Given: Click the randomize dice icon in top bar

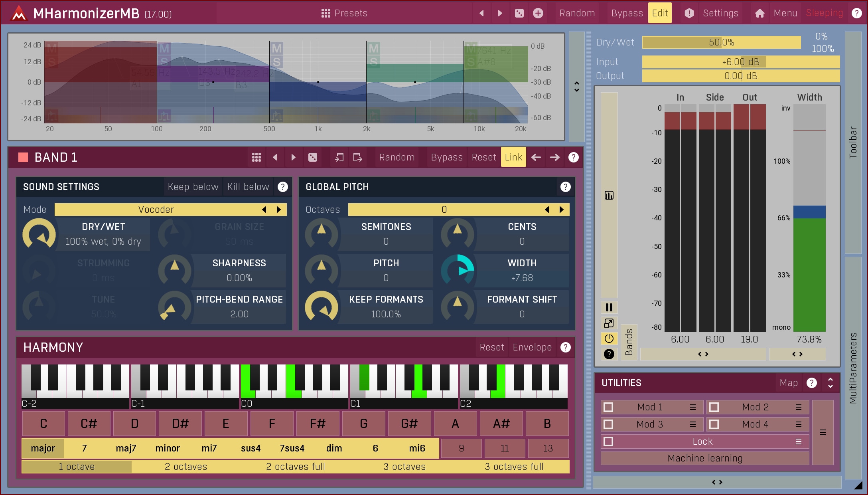Looking at the screenshot, I should pos(519,13).
